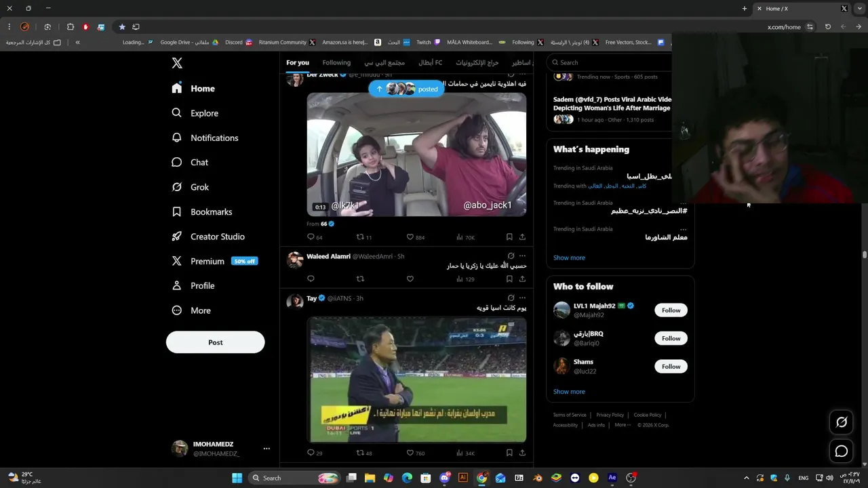
Task: Open Chat in the sidebar
Action: (x=191, y=163)
